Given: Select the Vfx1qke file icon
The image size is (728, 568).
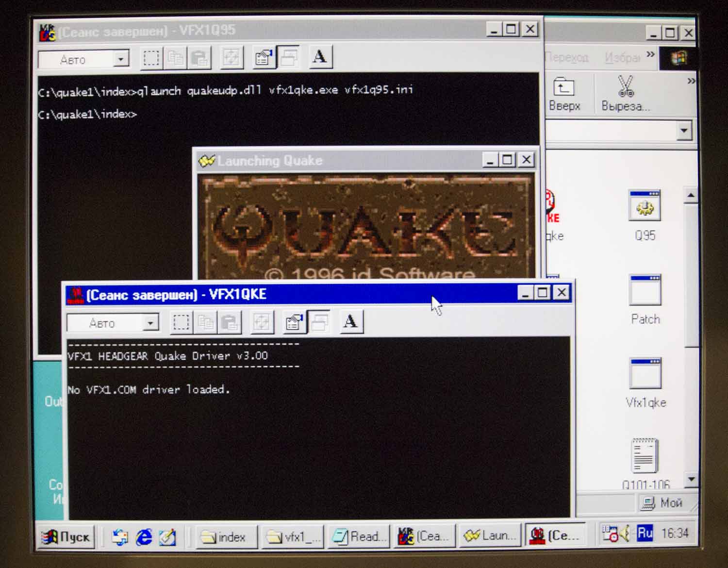Looking at the screenshot, I should (x=645, y=383).
